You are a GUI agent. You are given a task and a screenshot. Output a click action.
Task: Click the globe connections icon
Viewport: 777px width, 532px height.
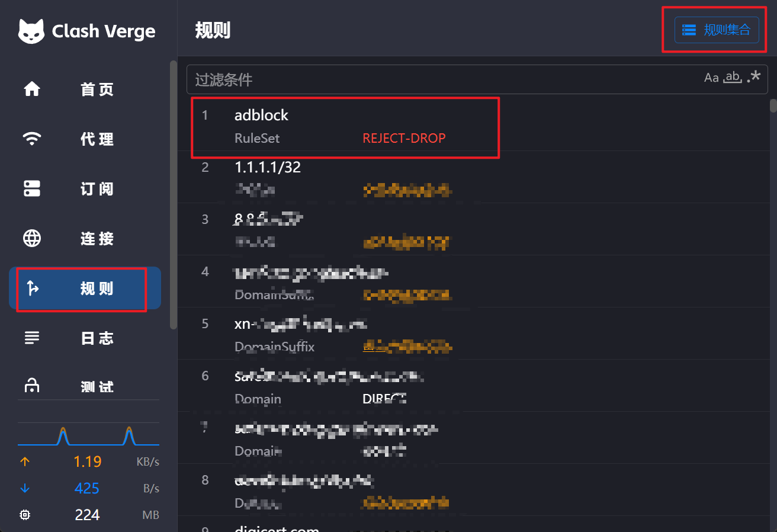pyautogui.click(x=32, y=239)
